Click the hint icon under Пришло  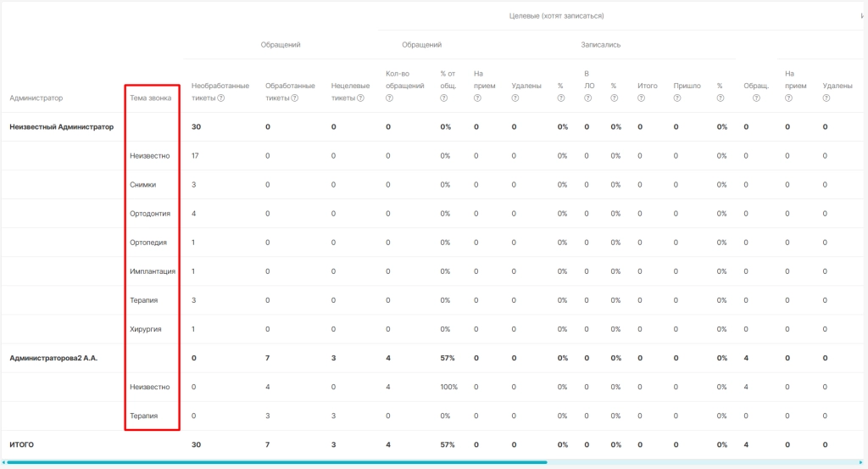click(677, 98)
